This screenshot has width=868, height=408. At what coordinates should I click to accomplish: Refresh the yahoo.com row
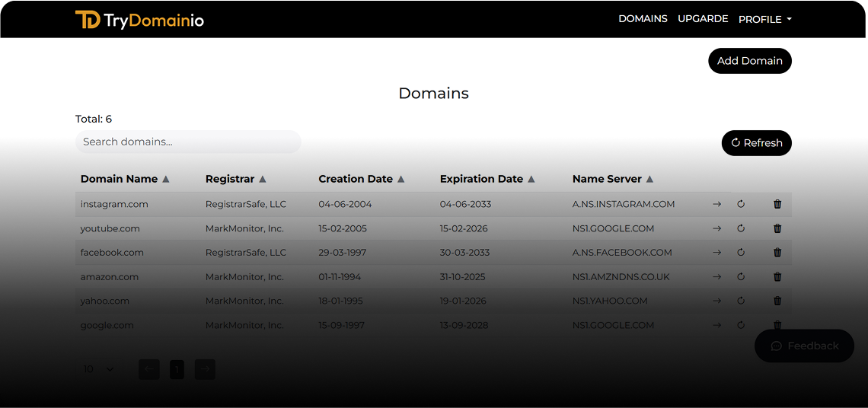741,301
